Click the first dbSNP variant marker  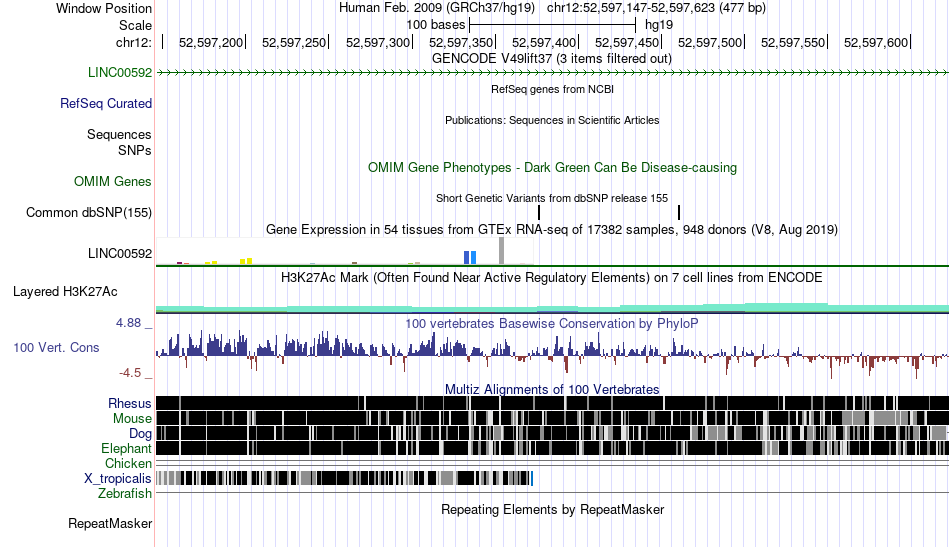(x=539, y=213)
